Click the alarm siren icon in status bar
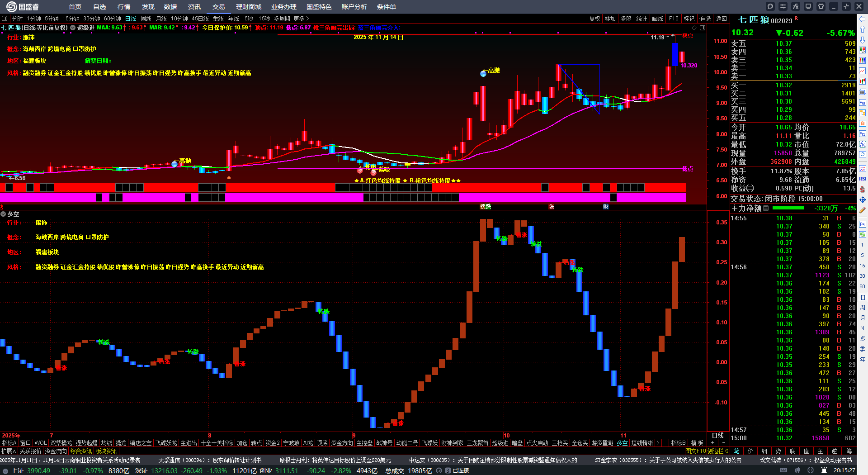This screenshot has height=475, width=868. pyautogui.click(x=824, y=470)
